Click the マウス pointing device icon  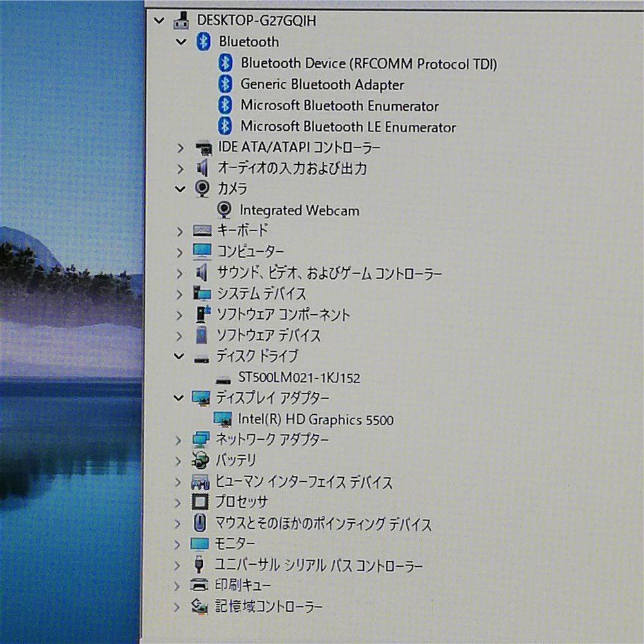coord(200,523)
